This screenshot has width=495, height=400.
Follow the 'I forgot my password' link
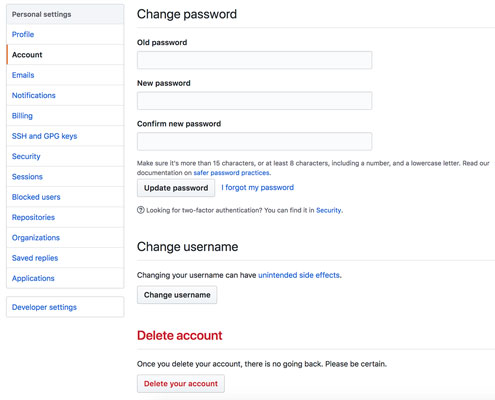pyautogui.click(x=257, y=187)
